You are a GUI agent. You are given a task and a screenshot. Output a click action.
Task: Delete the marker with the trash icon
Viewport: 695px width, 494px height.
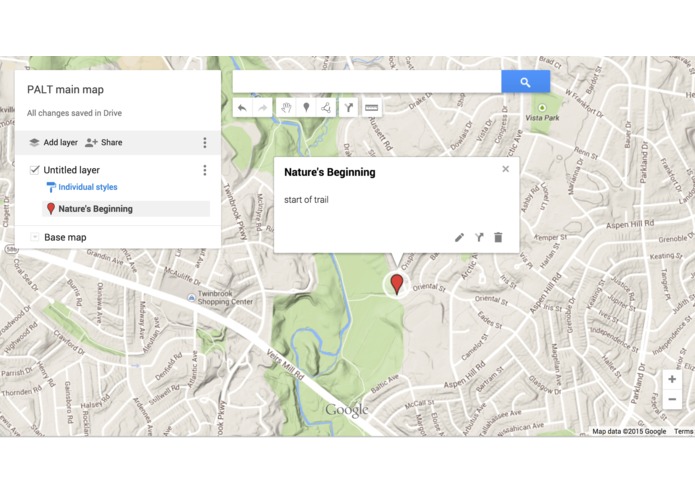[x=498, y=237]
